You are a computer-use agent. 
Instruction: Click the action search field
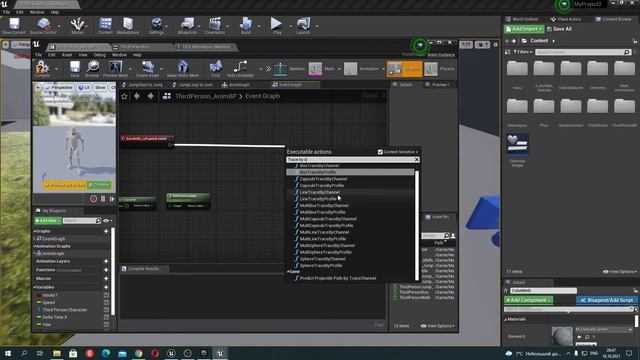pos(350,160)
